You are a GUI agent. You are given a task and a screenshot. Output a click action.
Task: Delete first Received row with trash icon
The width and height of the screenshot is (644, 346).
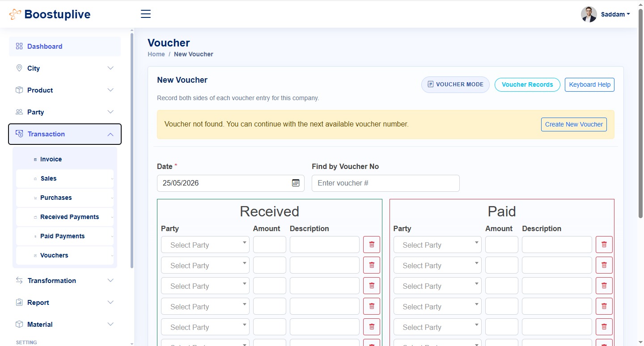point(372,245)
